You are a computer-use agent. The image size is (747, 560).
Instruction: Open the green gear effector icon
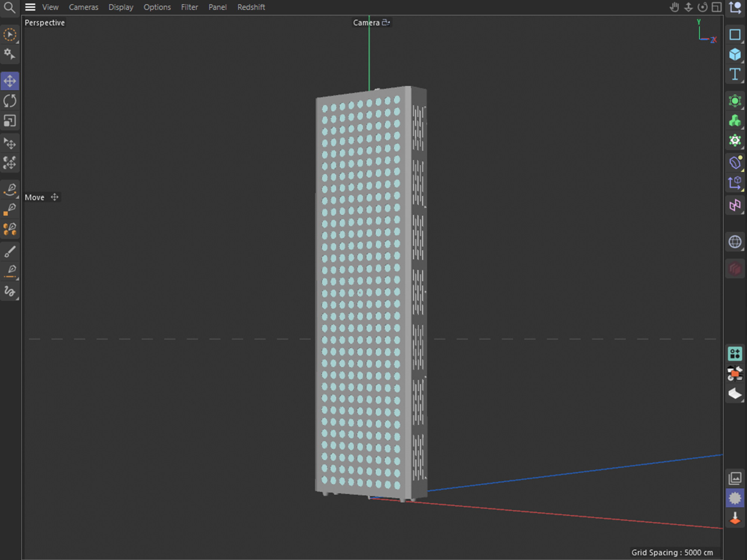tap(735, 141)
